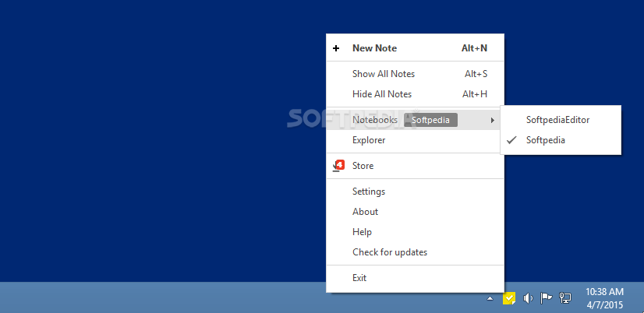Exit the application from menu
This screenshot has width=644, height=313.
tap(415, 278)
